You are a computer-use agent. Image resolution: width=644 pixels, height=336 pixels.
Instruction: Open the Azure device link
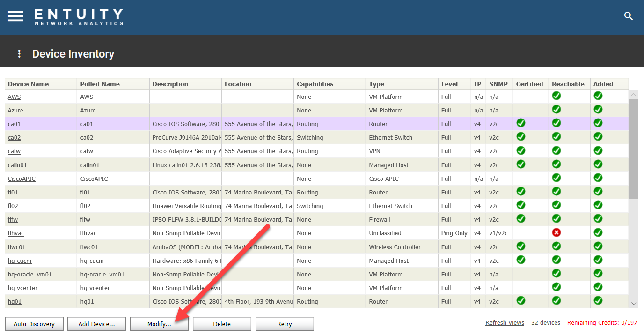click(15, 111)
